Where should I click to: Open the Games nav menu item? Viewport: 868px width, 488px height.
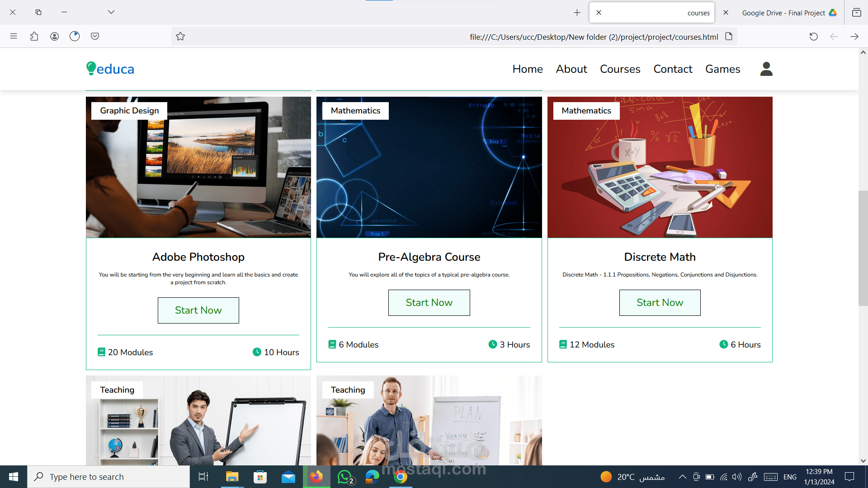pos(722,69)
